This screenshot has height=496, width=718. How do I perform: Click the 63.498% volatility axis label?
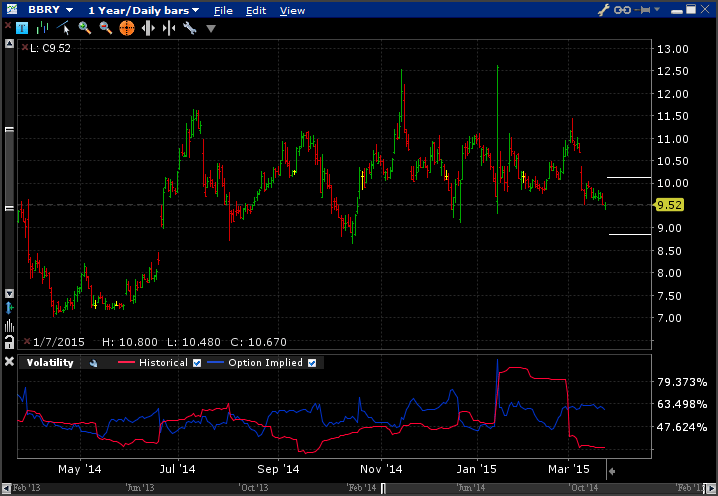(x=682, y=404)
